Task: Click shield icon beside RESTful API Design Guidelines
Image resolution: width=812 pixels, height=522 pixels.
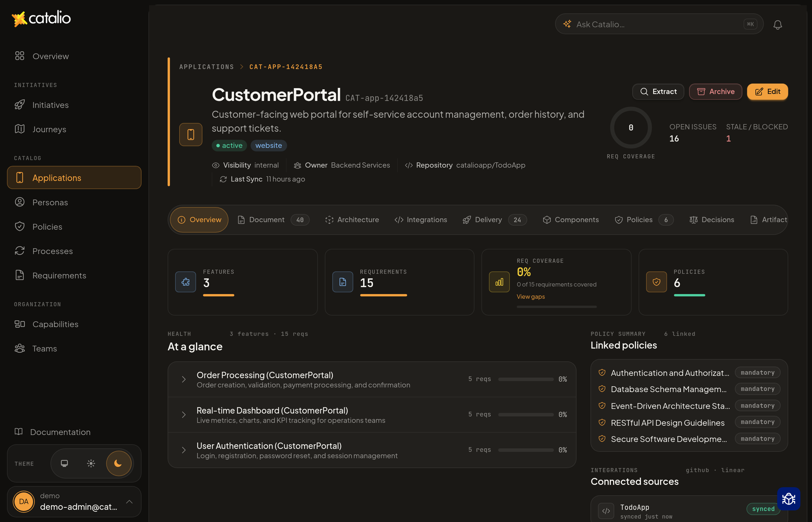Action: pos(602,422)
